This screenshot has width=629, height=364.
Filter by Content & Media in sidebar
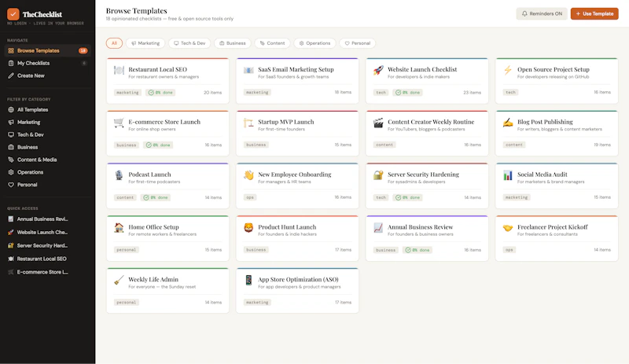pos(47,160)
